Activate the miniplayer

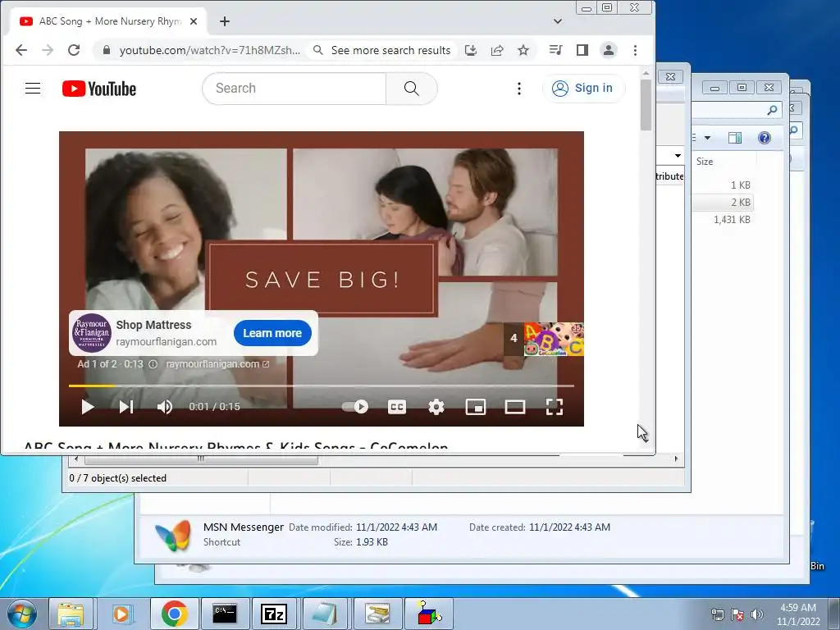click(476, 407)
